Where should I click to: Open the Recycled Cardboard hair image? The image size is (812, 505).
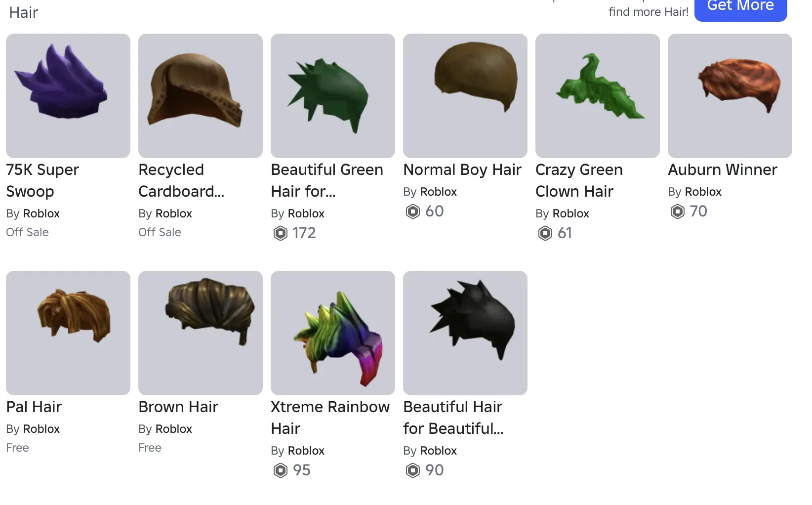[x=201, y=96]
